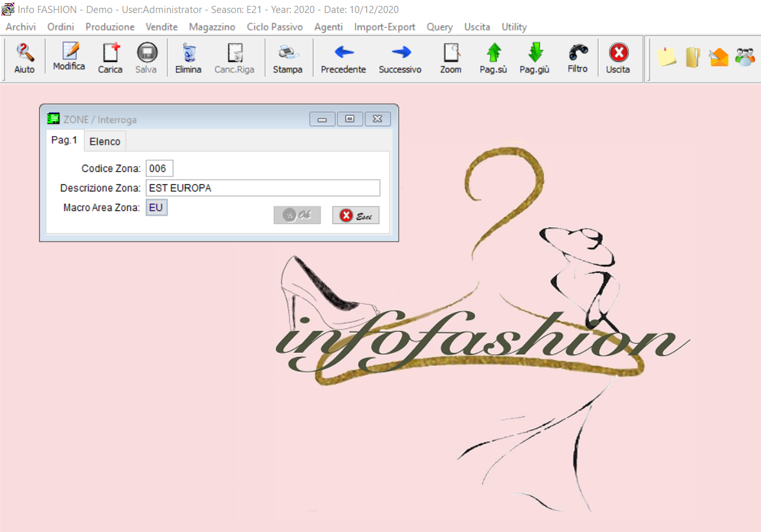This screenshot has height=532, width=761.
Task: Switch to the Elenco tab
Action: point(105,141)
